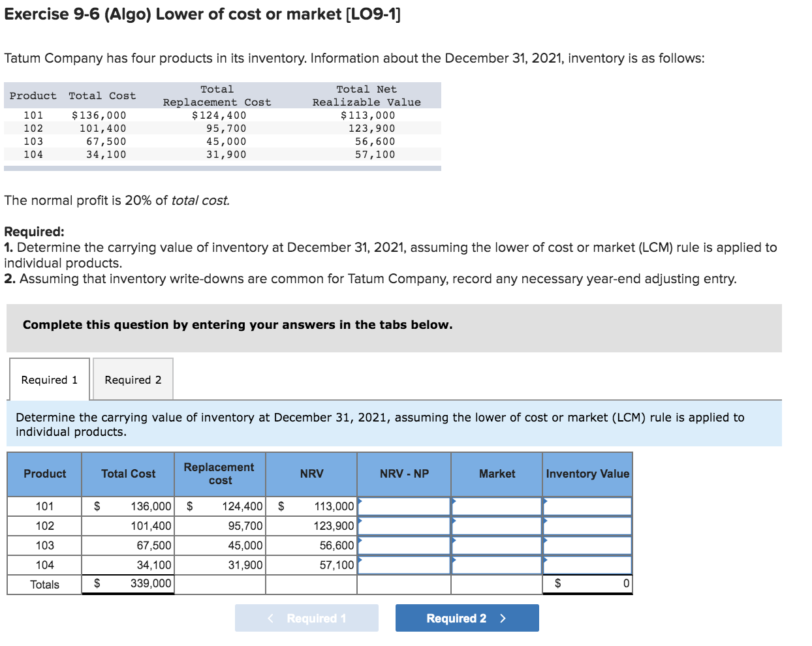Click the Market field for product 103
Image resolution: width=812 pixels, height=646 pixels.
click(x=497, y=546)
